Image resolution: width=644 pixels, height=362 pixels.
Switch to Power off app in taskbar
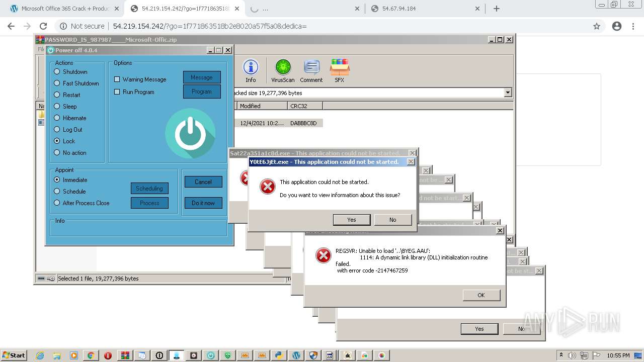point(210,355)
